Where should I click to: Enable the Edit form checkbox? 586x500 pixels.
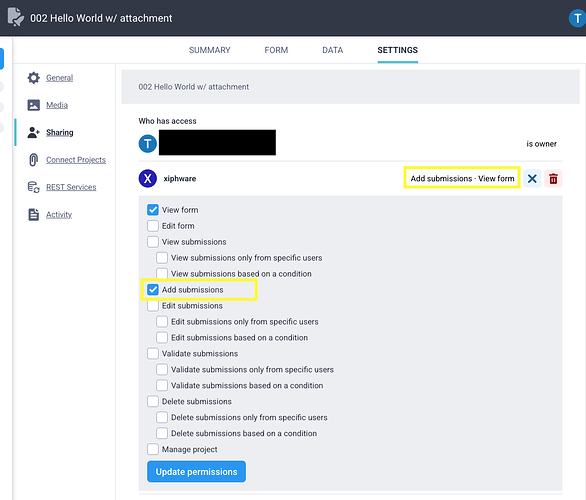coord(153,226)
